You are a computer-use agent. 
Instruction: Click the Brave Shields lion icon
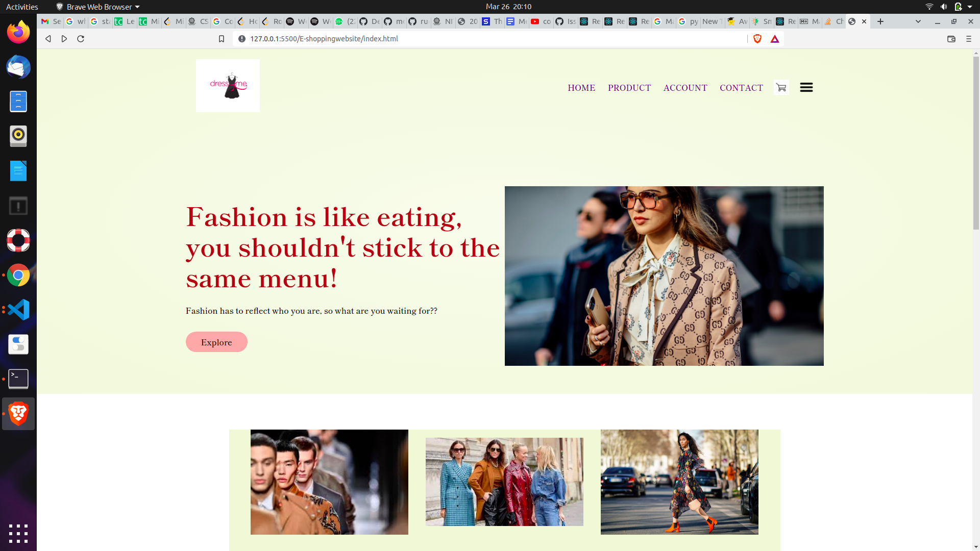pos(757,39)
